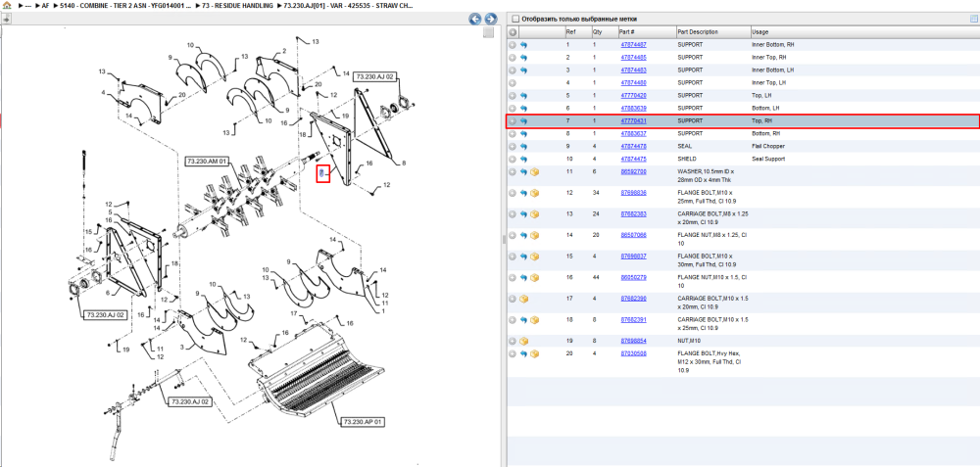Go to the next diagram (right arrow)
980x467 pixels.
pyautogui.click(x=491, y=19)
